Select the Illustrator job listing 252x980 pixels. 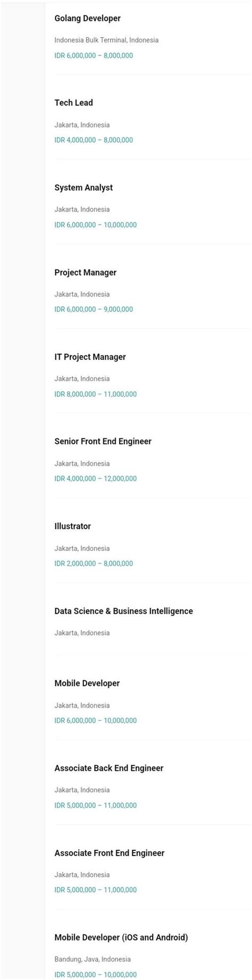(72, 526)
